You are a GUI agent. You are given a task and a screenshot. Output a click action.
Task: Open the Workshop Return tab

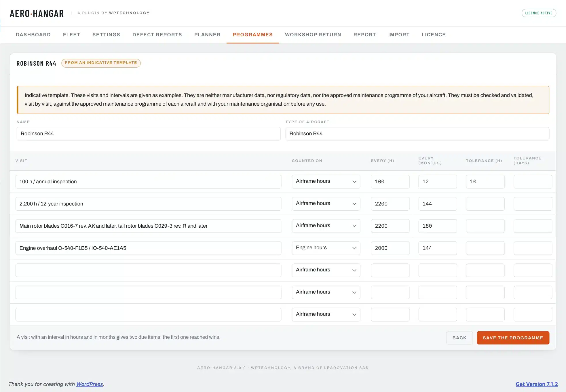point(313,35)
